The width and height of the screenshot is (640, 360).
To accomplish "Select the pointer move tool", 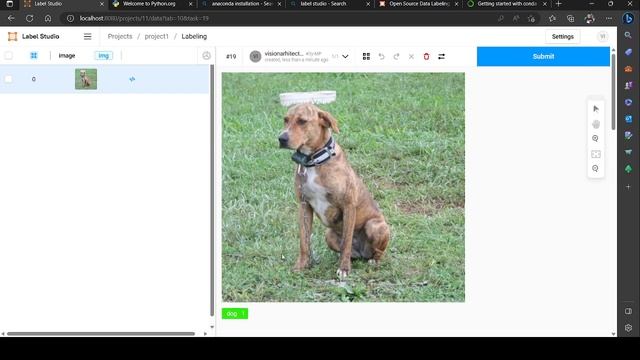I will click(x=596, y=109).
